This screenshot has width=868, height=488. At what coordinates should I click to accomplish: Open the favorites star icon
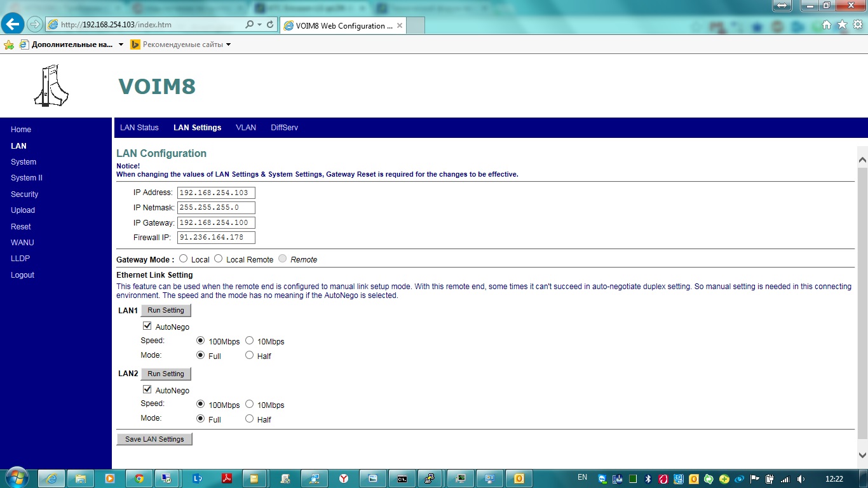pyautogui.click(x=842, y=25)
